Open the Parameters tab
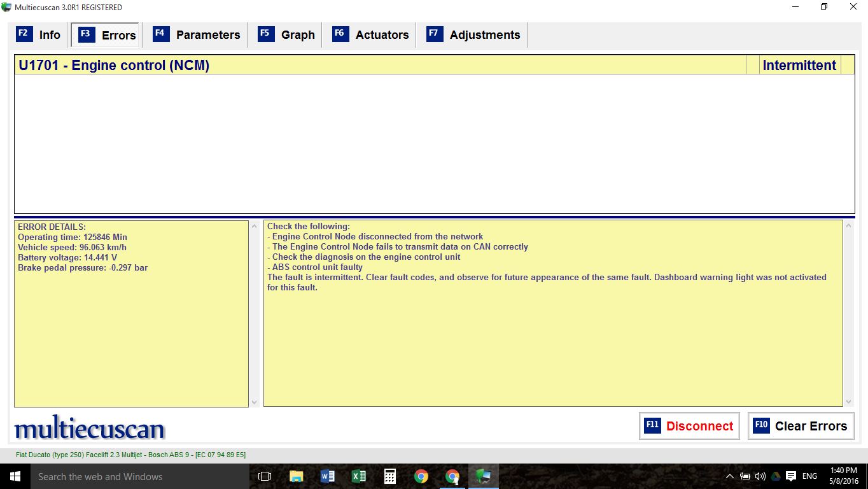868x489 pixels. pos(196,34)
